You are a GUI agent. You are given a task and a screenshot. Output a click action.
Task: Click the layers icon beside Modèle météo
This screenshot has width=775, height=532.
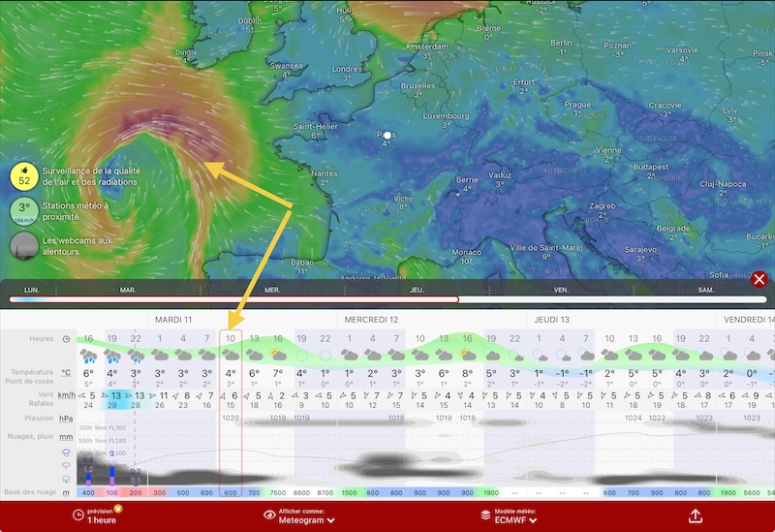(486, 516)
